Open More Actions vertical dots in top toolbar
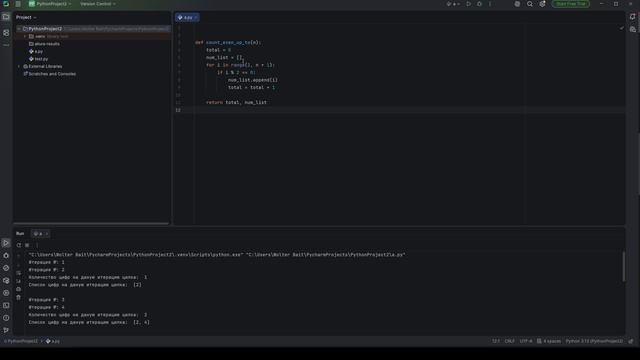This screenshot has height=360, width=640. click(490, 4)
